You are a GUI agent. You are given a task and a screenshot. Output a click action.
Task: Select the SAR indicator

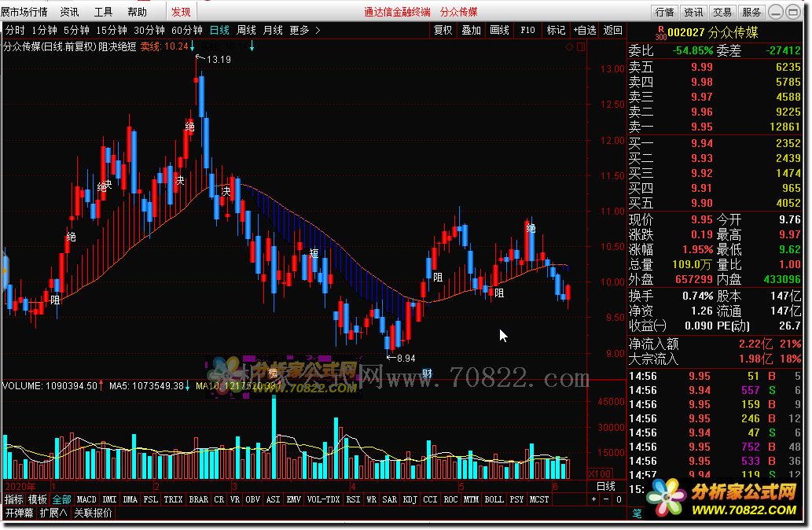389,499
